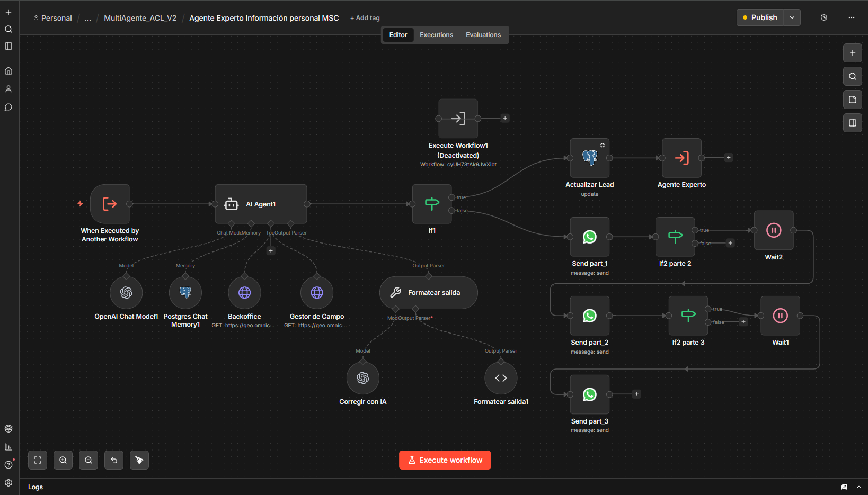This screenshot has width=868, height=495.
Task: Edit the workflow name Agente Experto Información personal MSC
Action: pos(264,18)
